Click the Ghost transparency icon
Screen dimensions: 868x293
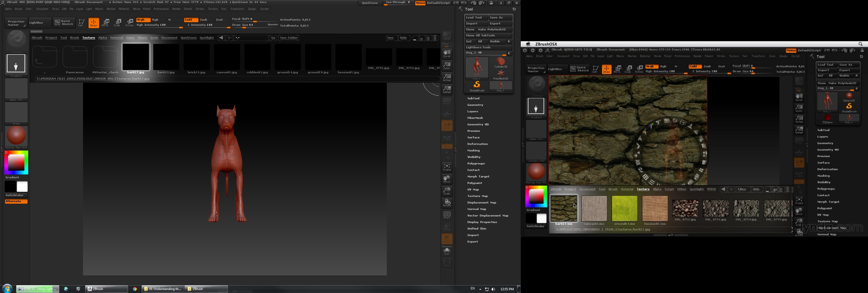coord(447,239)
